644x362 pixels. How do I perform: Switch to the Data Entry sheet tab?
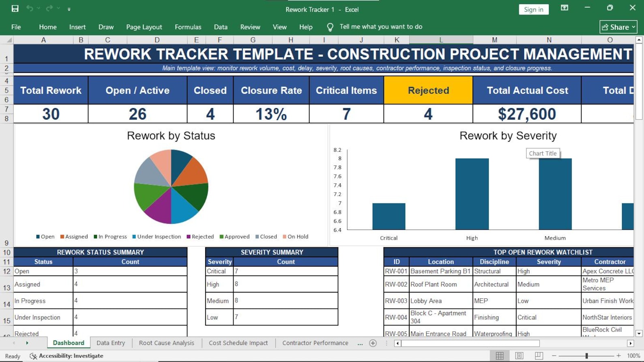pos(111,343)
